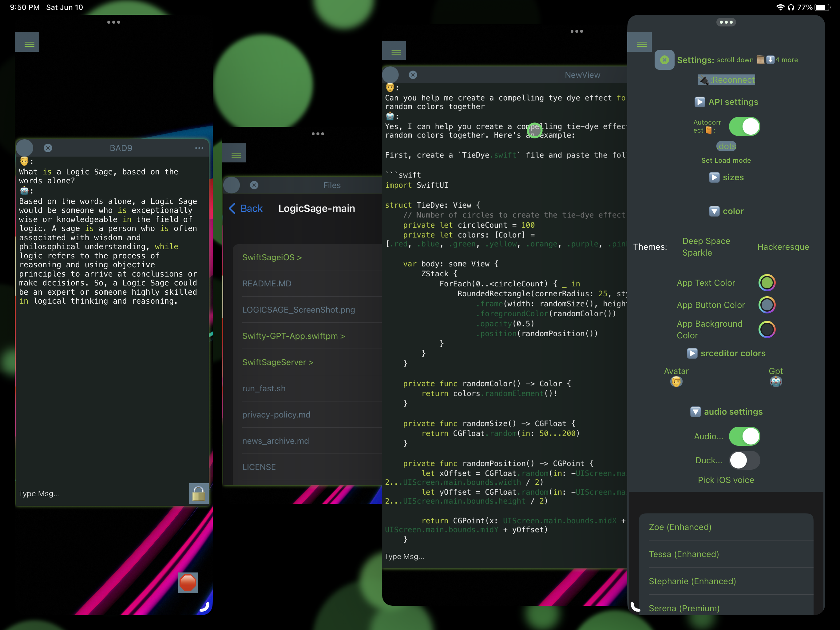This screenshot has height=630, width=840.
Task: Tap the Files window title
Action: pos(331,185)
